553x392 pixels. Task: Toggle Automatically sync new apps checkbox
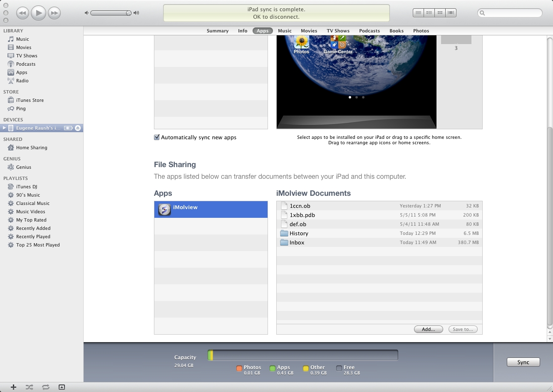pyautogui.click(x=157, y=137)
